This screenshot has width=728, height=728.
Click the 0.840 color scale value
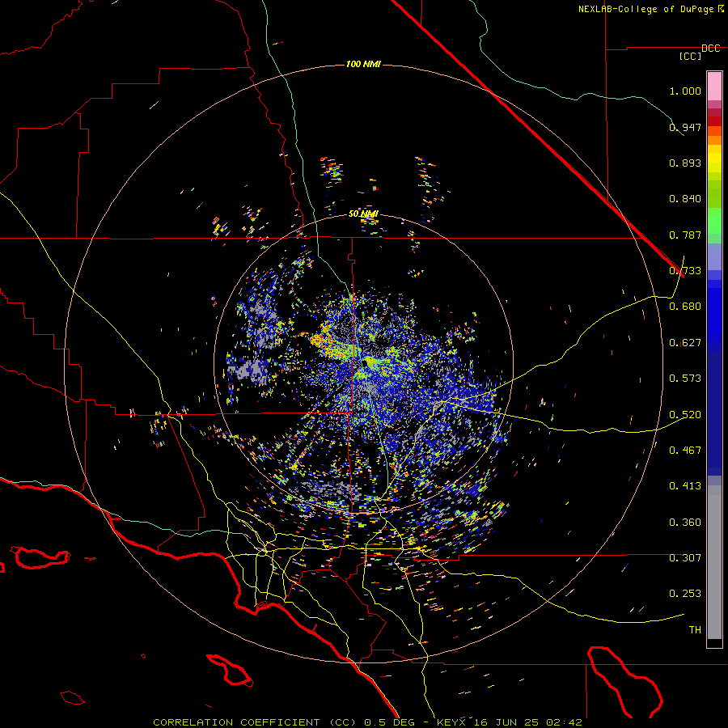point(685,199)
